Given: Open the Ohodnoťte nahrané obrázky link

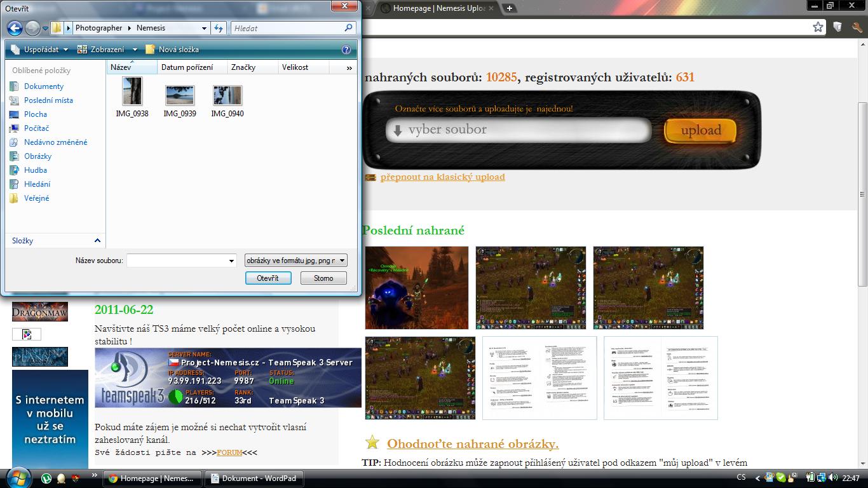Looking at the screenshot, I should point(473,444).
